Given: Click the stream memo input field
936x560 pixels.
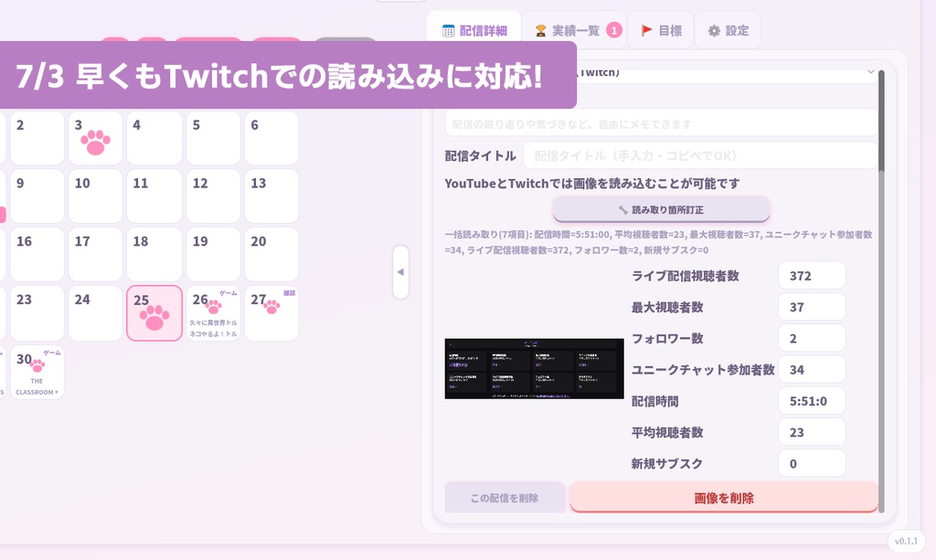Looking at the screenshot, I should (661, 123).
